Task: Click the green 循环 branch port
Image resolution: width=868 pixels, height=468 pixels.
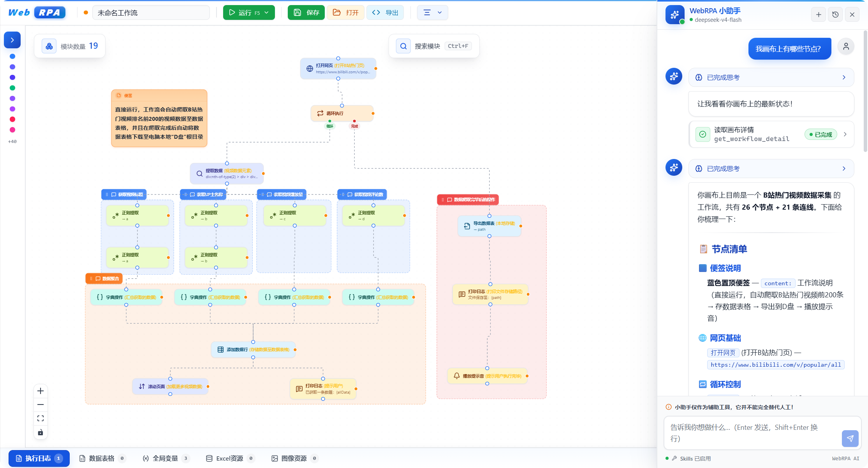Action: point(330,121)
